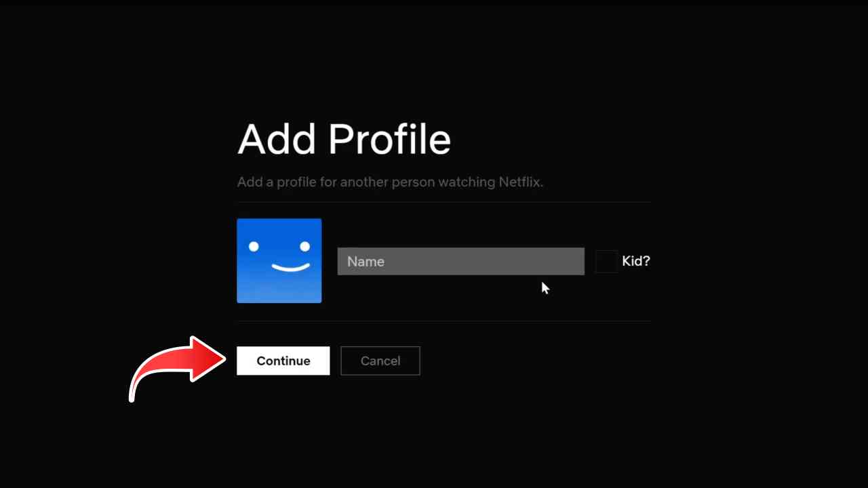Click the "Add Profile" heading text
This screenshot has height=488, width=868.
point(344,140)
